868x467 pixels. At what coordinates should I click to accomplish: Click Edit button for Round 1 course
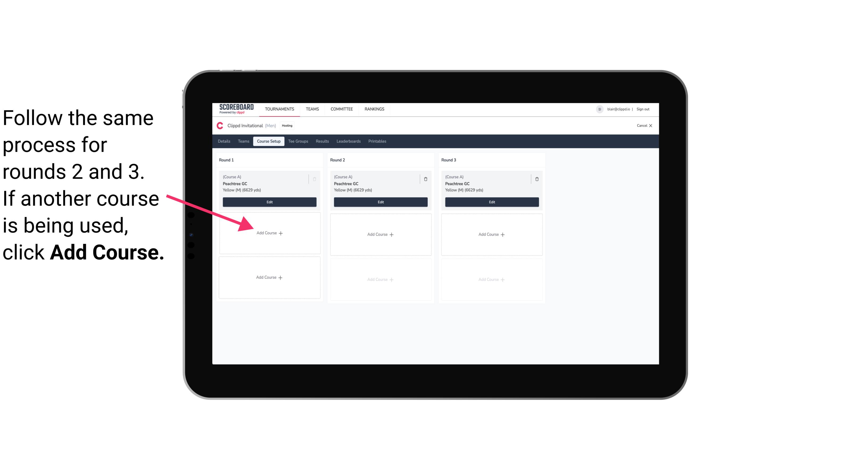click(x=269, y=202)
